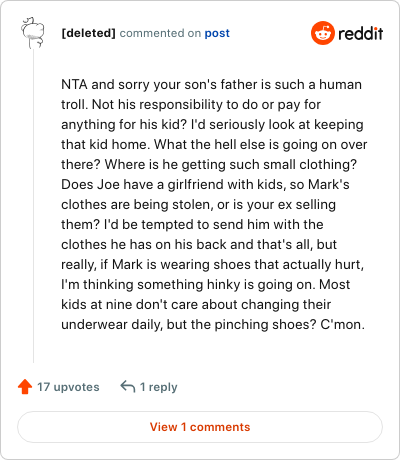Click the line "clothes are being stolen"
Image resolution: width=400 pixels, height=460 pixels.
198,204
